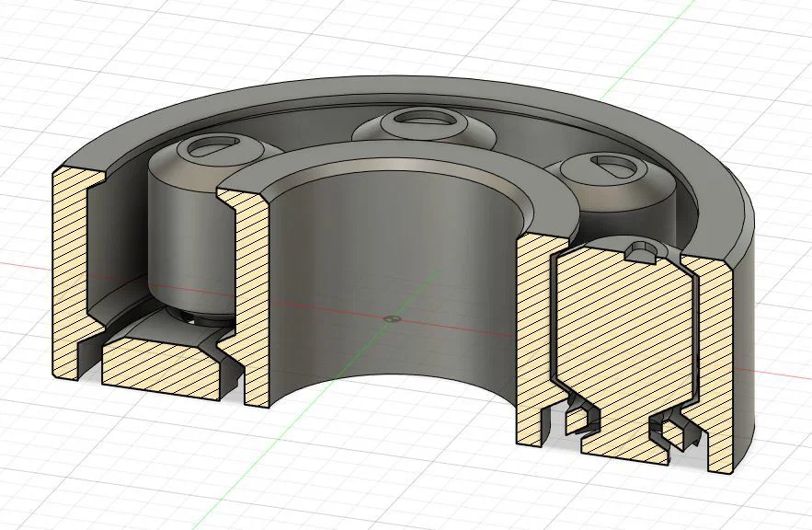Select the outer cylindrical surface on right side

pos(744,342)
